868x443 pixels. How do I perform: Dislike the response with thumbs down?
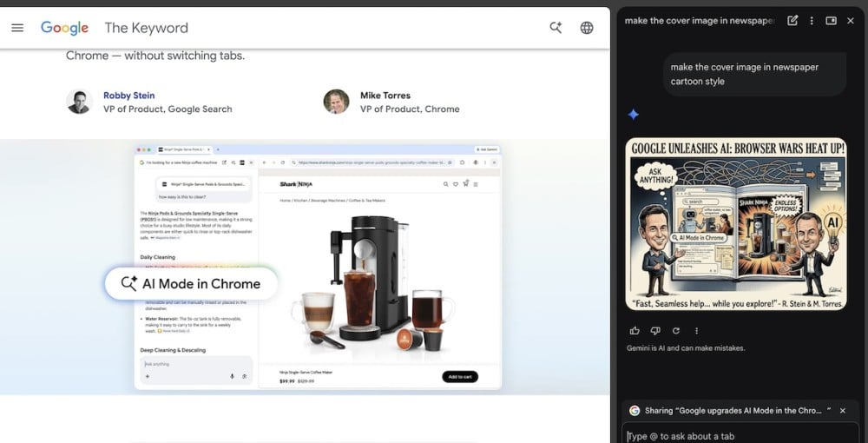pyautogui.click(x=655, y=331)
